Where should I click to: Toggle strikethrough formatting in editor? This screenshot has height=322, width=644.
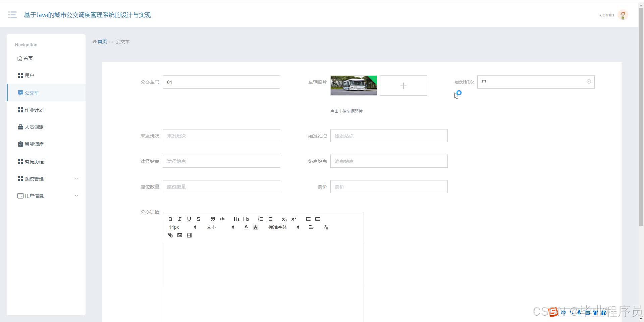[198, 219]
